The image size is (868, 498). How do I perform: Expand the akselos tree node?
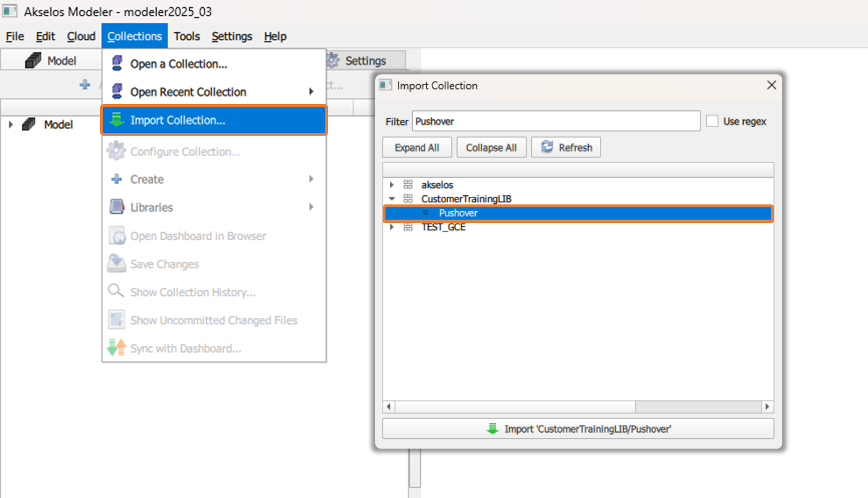click(392, 185)
